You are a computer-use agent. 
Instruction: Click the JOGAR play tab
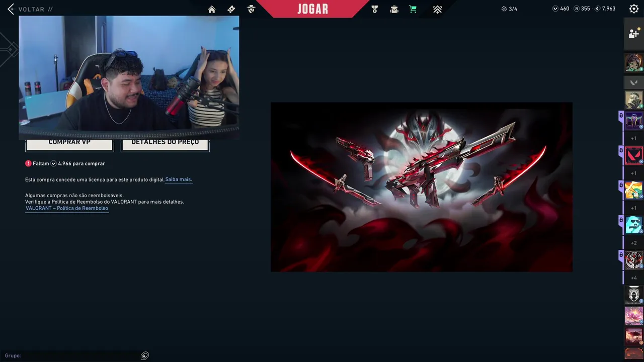[313, 9]
